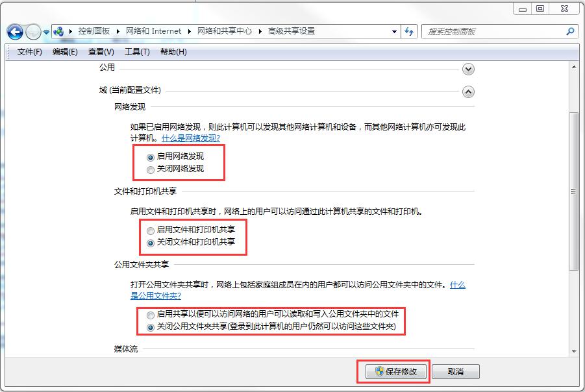585x392 pixels.
Task: Click the scrollbar up arrow
Action: 574,67
